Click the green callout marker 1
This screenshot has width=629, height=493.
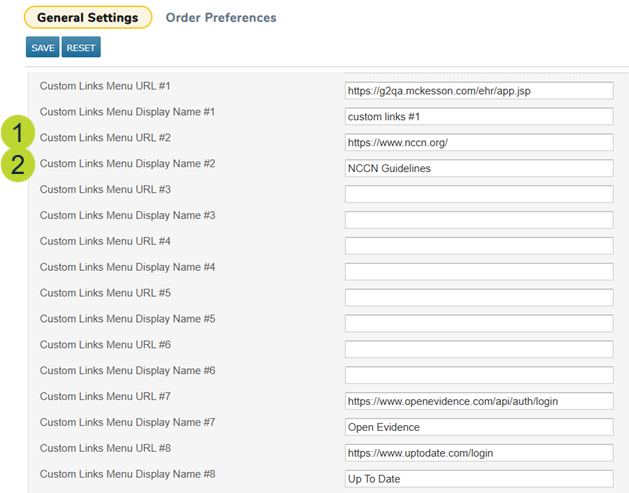click(18, 133)
